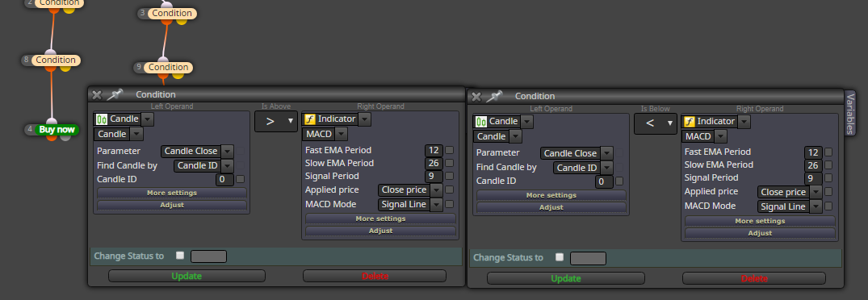This screenshot has width=868, height=300.
Task: Toggle Candle ID checkbox in right panel
Action: pyautogui.click(x=619, y=181)
